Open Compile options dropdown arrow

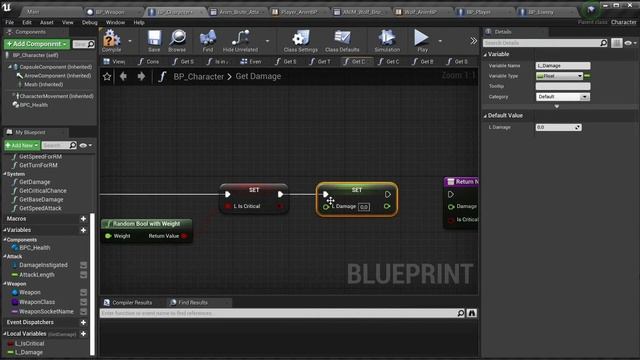(130, 41)
